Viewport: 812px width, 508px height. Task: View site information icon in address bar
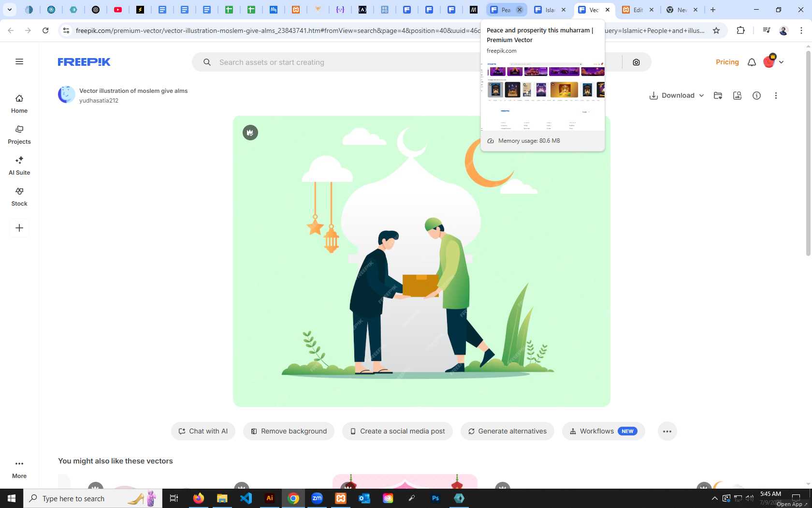pyautogui.click(x=66, y=30)
